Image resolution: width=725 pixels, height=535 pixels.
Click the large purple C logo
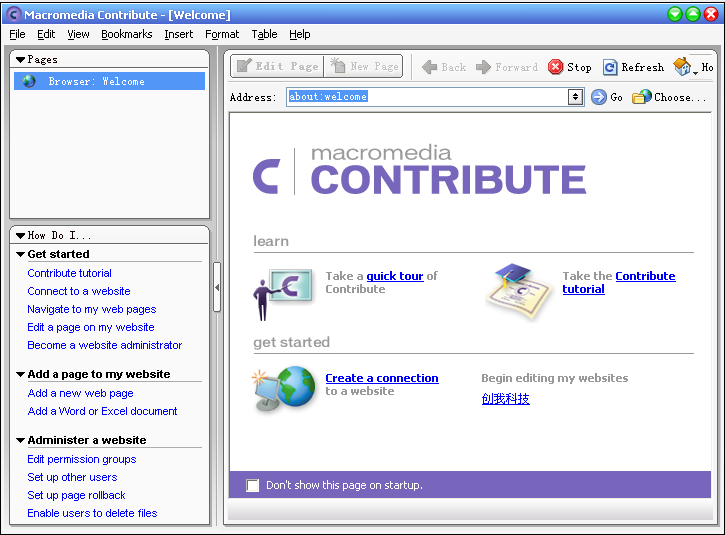[x=267, y=176]
